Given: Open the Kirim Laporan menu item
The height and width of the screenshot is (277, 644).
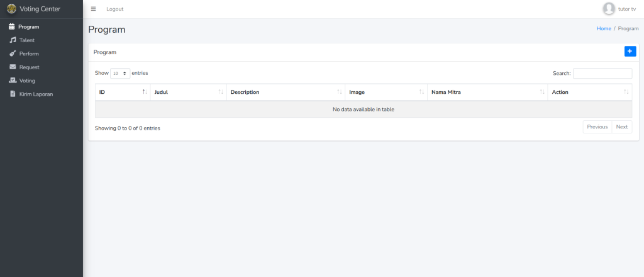Looking at the screenshot, I should click(36, 94).
